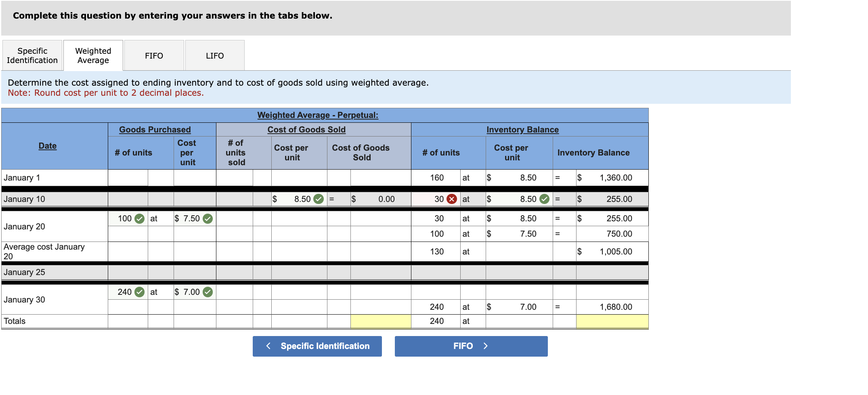Click the green check next to $7.00 purchase cost
The height and width of the screenshot is (395, 868).
click(208, 292)
